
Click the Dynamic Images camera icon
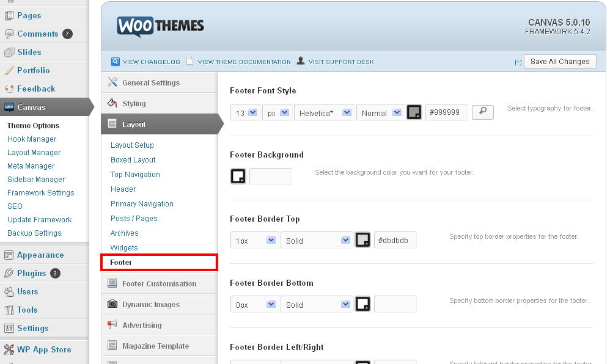(x=112, y=304)
